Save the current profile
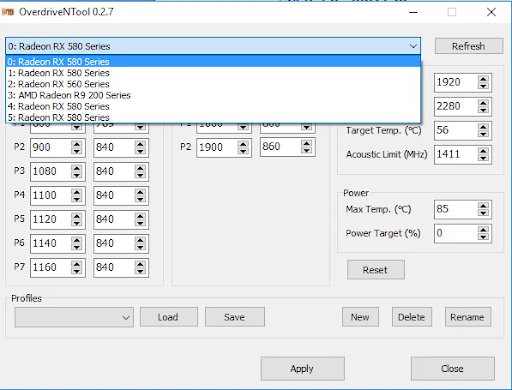The width and height of the screenshot is (512, 390). (235, 317)
